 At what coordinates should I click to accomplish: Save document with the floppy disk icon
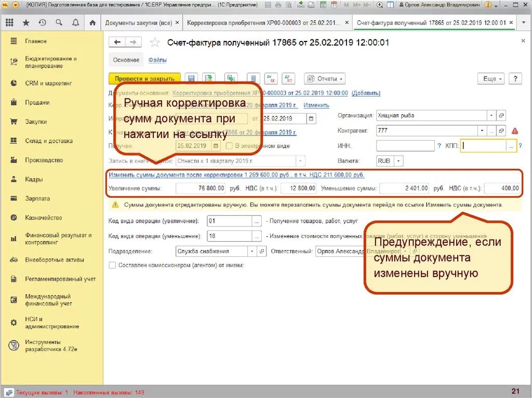click(x=191, y=79)
